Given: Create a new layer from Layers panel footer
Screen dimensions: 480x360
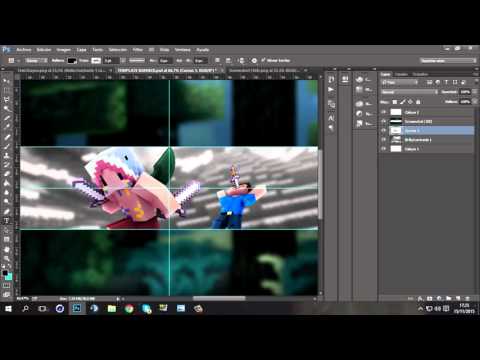Looking at the screenshot, I should pyautogui.click(x=458, y=298).
